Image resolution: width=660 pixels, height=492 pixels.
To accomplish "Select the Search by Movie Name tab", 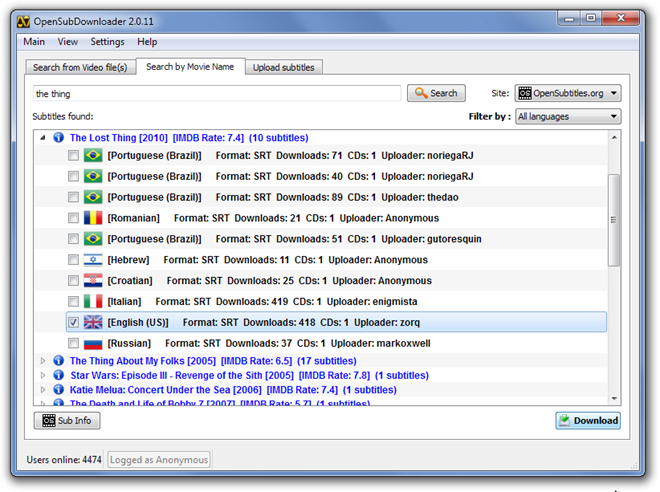I will tap(190, 66).
